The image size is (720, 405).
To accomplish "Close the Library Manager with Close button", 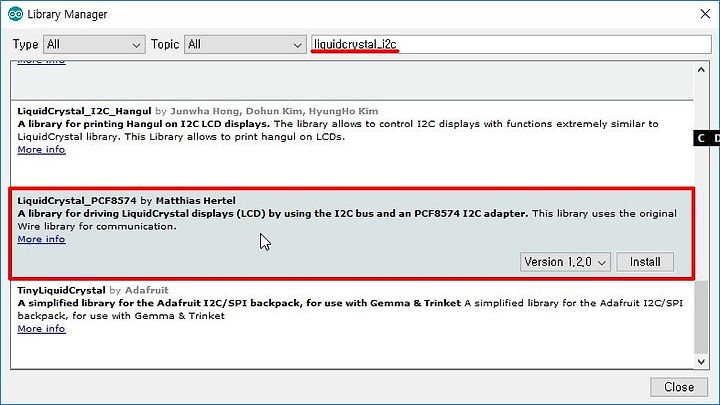I will click(x=679, y=387).
